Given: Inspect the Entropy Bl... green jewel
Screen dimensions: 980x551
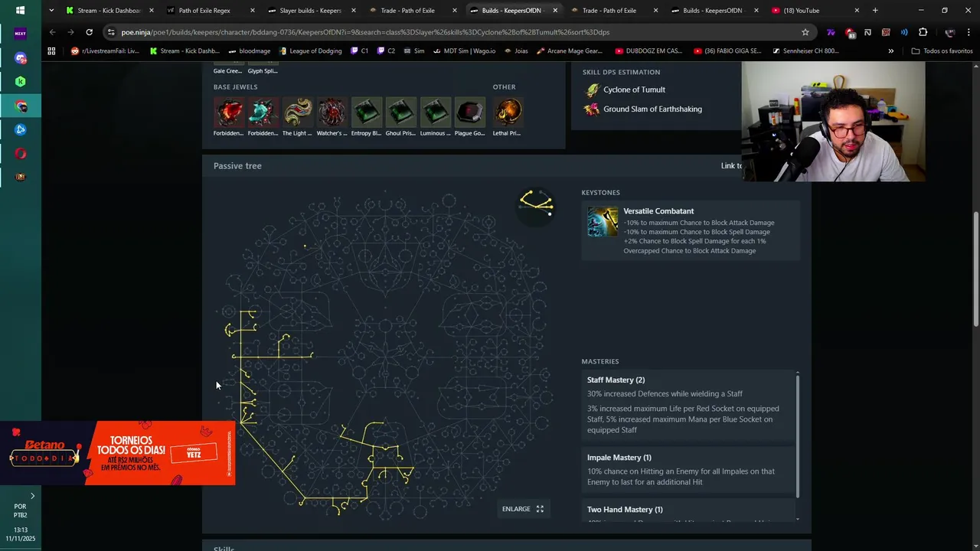Looking at the screenshot, I should [x=366, y=112].
